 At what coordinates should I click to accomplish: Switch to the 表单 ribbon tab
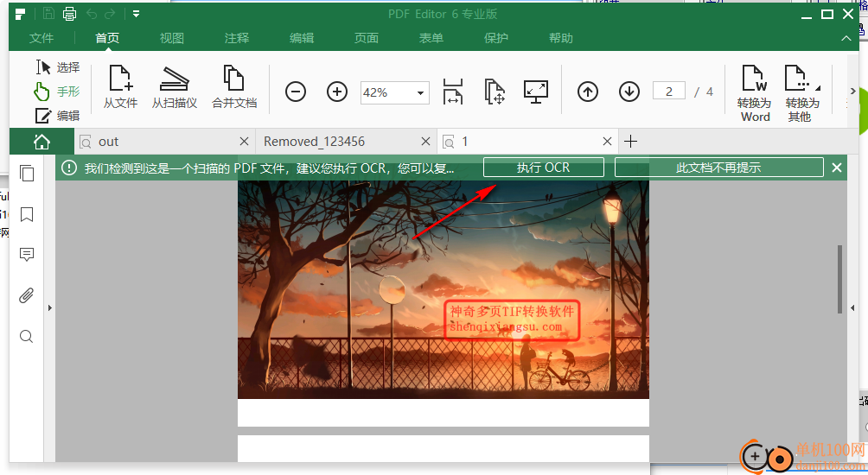coord(431,38)
